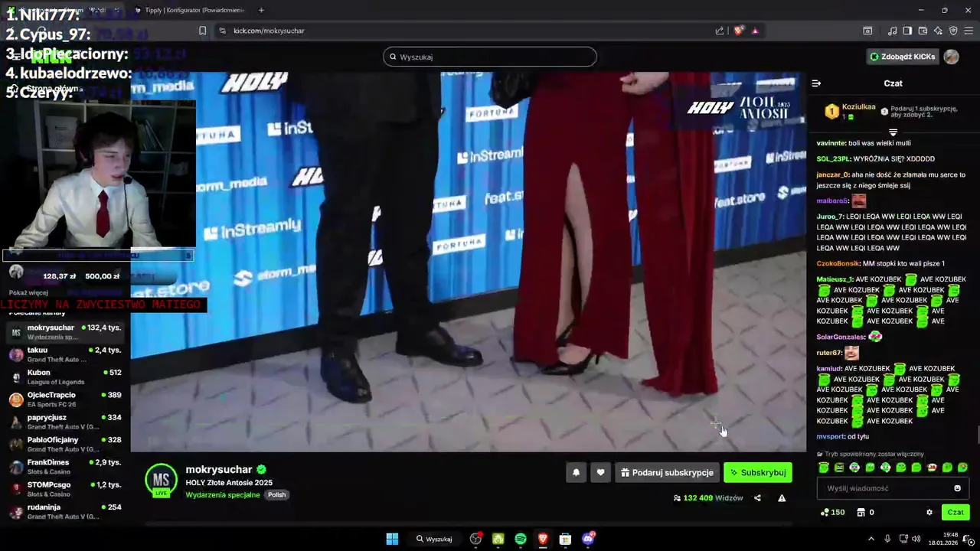Click username SolarGonzales in chat

pos(840,337)
